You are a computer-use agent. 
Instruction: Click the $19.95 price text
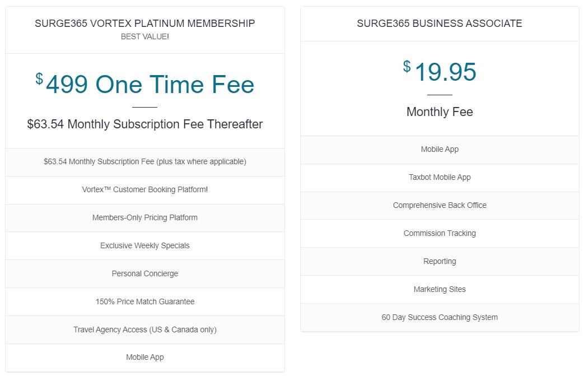coord(439,71)
